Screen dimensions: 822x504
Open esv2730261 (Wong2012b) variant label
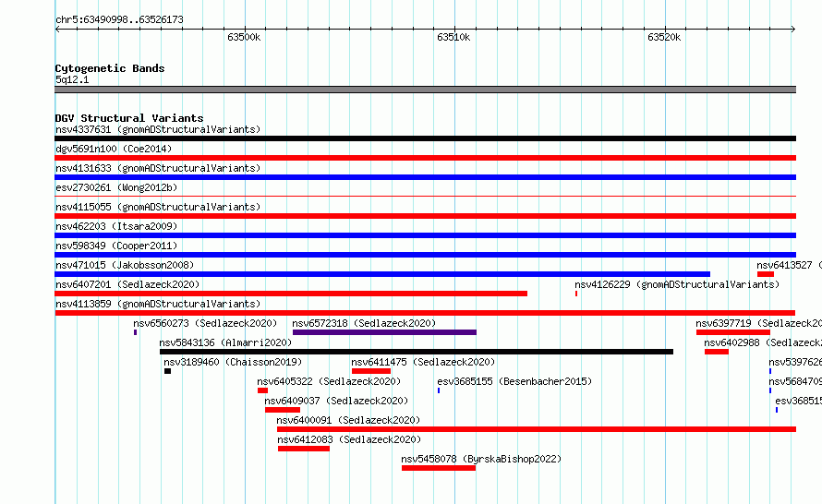point(116,187)
